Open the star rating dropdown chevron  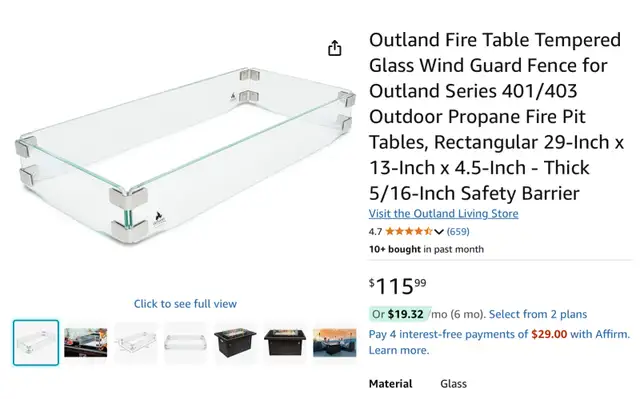point(439,232)
